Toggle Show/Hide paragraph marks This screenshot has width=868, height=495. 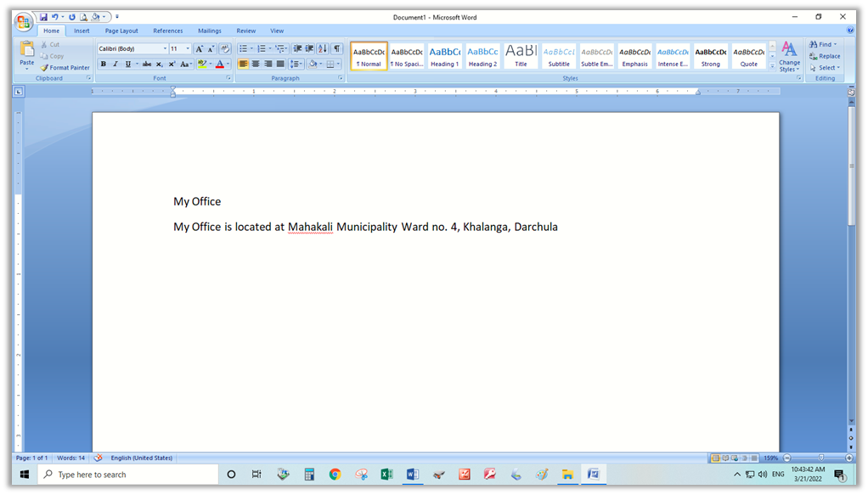click(336, 48)
